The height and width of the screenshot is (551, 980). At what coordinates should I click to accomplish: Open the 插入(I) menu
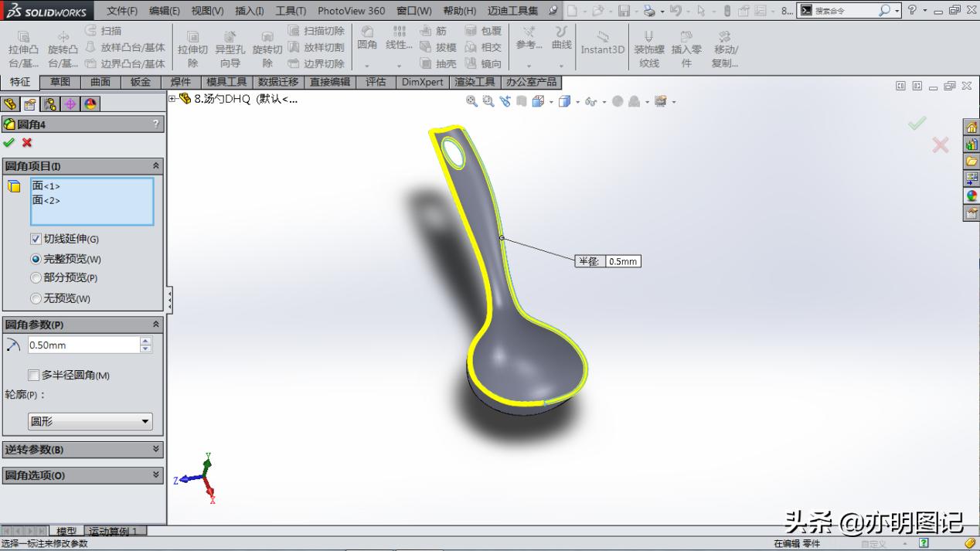(247, 11)
